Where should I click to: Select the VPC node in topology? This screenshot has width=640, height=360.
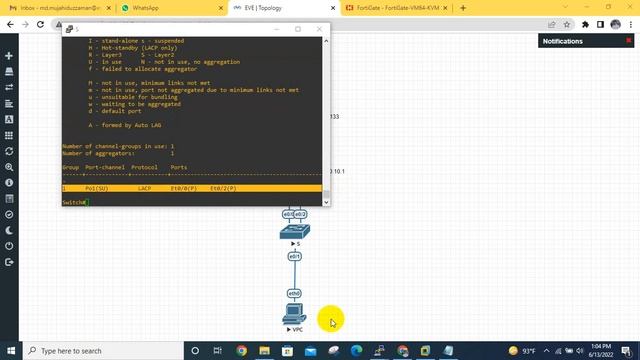point(294,314)
